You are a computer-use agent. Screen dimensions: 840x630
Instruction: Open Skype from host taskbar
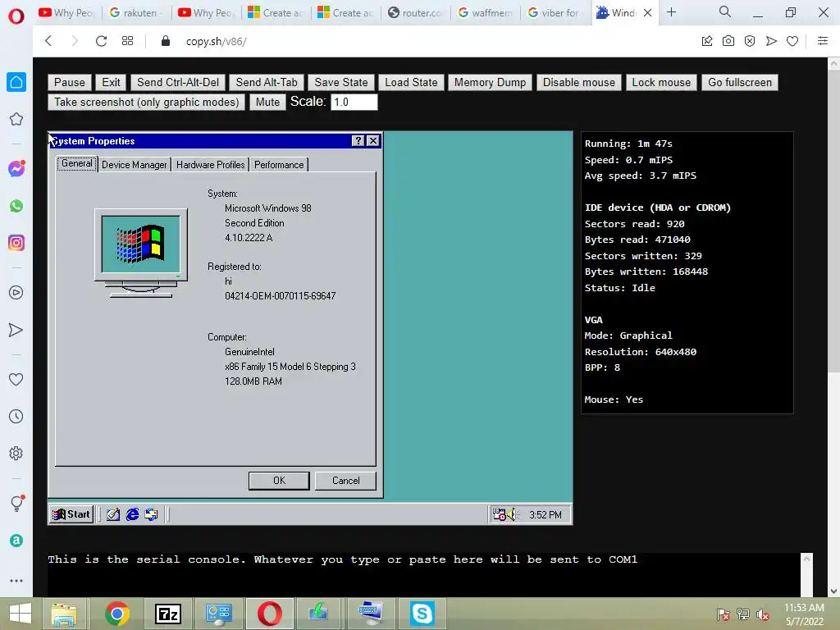(422, 614)
